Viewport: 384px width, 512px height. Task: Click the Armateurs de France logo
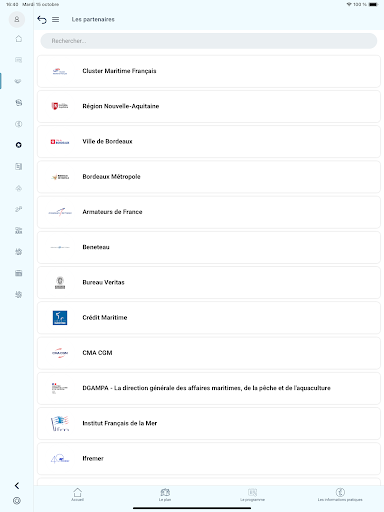[60, 212]
